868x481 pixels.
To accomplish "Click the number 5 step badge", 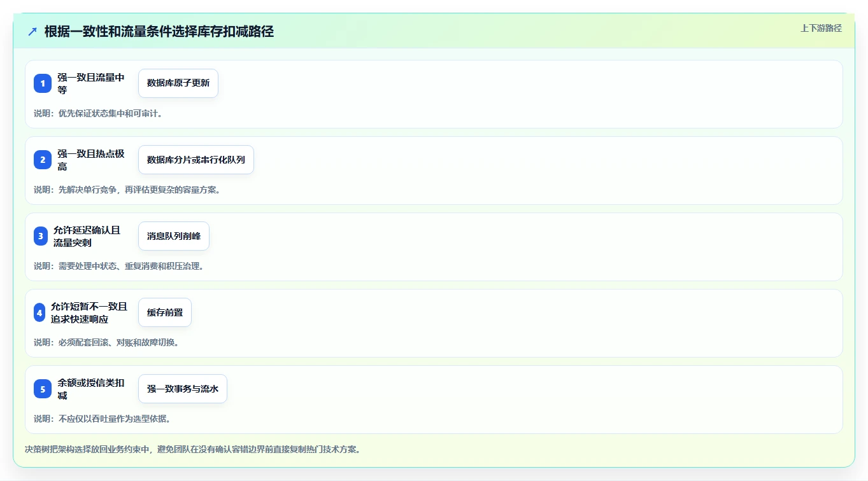I will 43,389.
